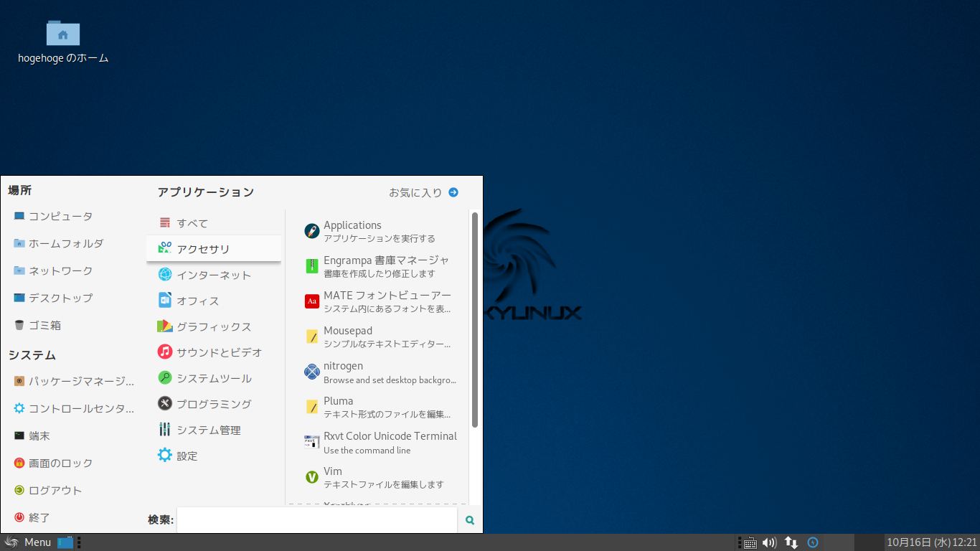Launch Engrampa 書庫マネージャ icon
This screenshot has width=980, height=551.
pyautogui.click(x=311, y=266)
